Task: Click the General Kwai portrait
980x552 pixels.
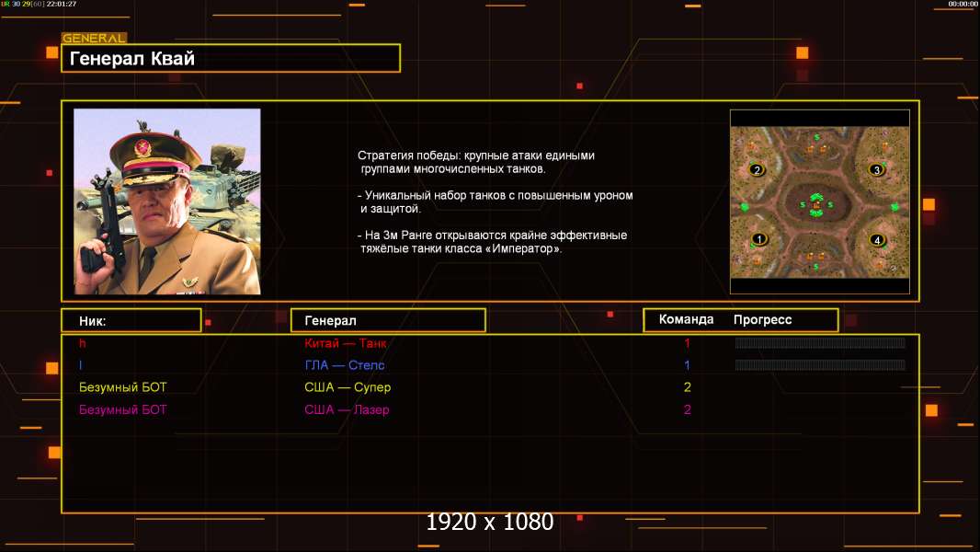Action: (x=167, y=201)
